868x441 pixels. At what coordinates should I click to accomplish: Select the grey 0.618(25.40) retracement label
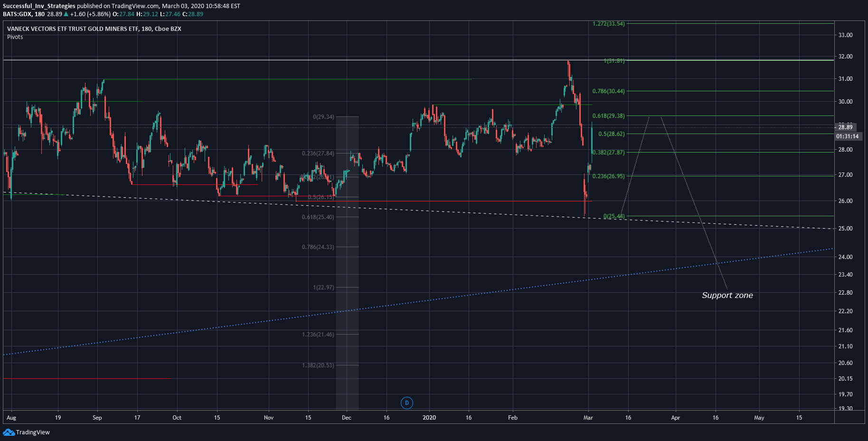[x=318, y=217]
